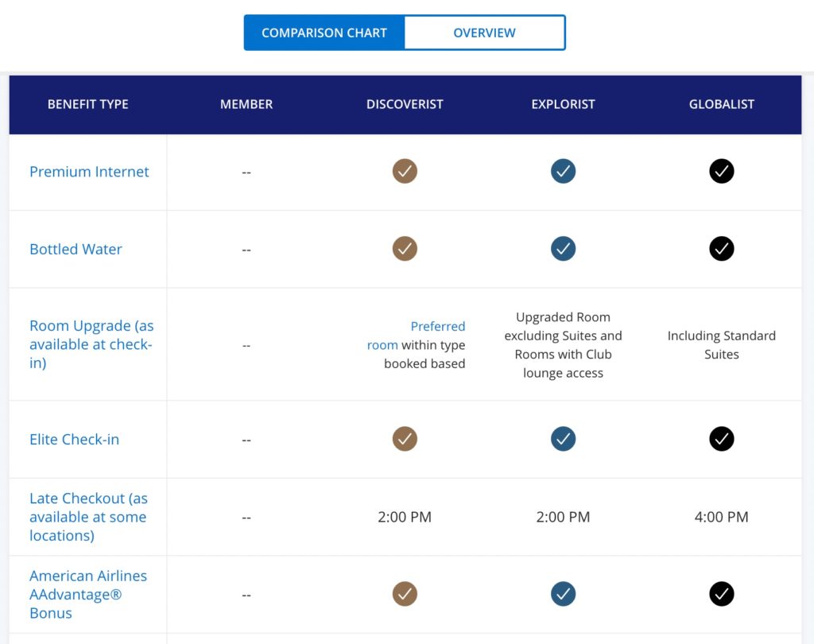Click the Late Checkout benefit link

(88, 517)
